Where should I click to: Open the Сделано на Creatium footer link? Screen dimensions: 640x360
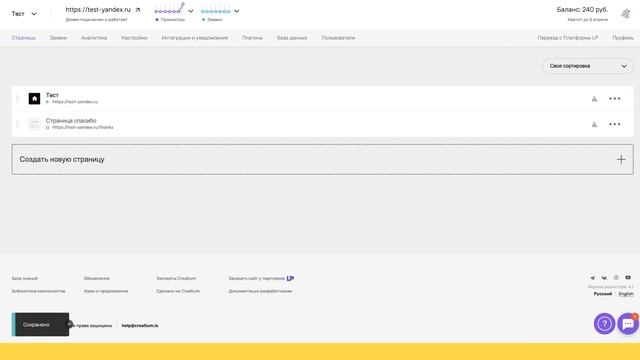point(178,291)
